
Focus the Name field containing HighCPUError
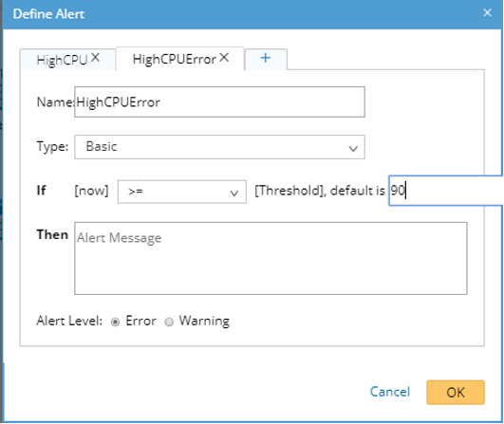click(x=219, y=101)
